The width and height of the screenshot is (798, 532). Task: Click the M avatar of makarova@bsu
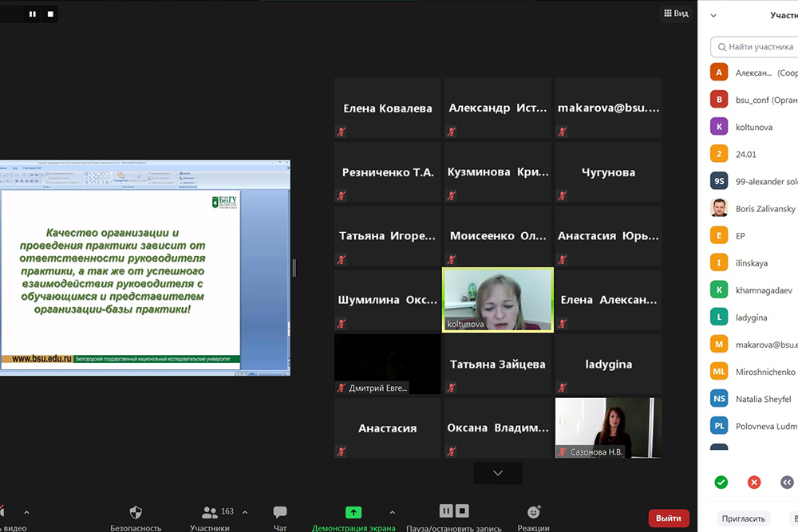coord(719,345)
